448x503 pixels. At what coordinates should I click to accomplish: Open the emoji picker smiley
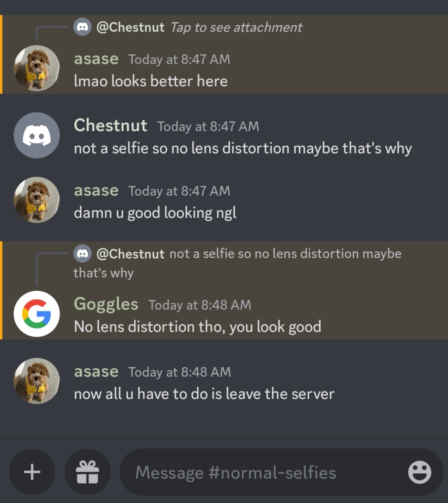coord(419,472)
